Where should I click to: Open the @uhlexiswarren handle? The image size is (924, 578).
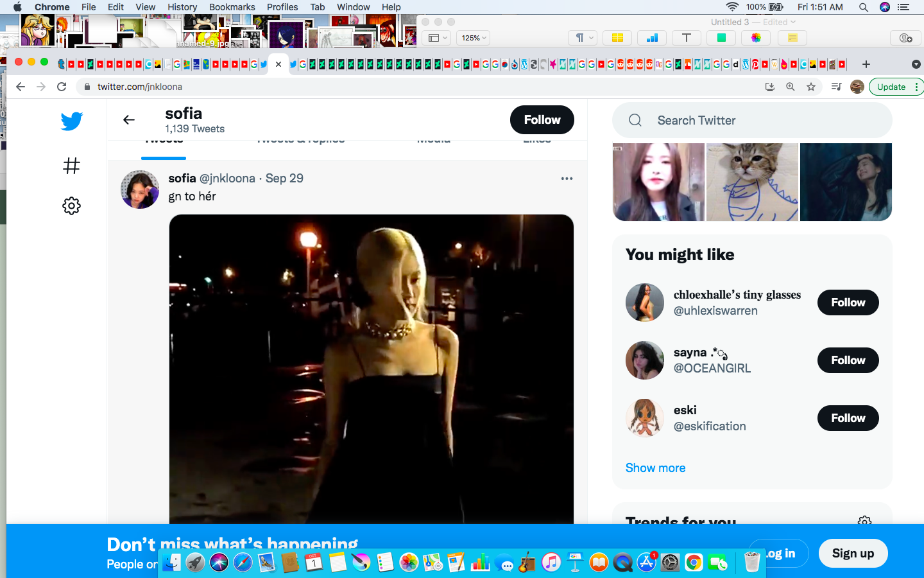[715, 311]
